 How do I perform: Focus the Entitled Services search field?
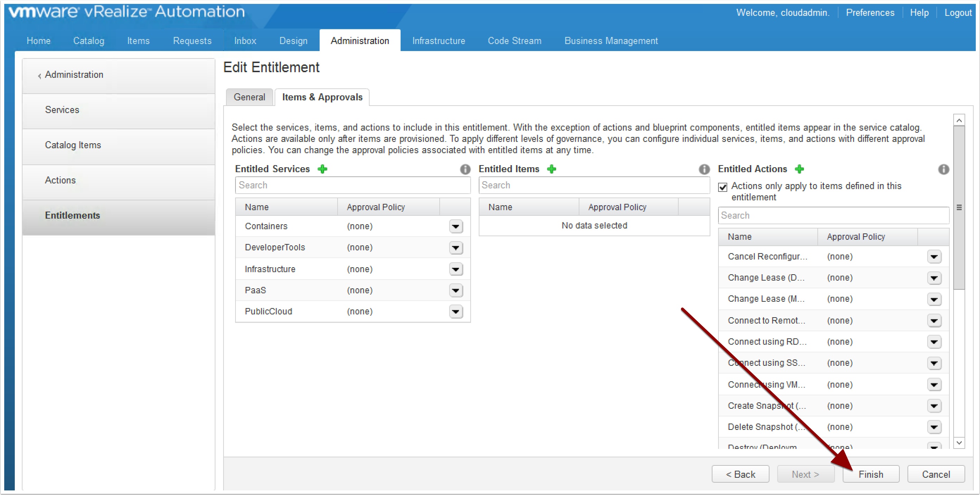coord(352,185)
